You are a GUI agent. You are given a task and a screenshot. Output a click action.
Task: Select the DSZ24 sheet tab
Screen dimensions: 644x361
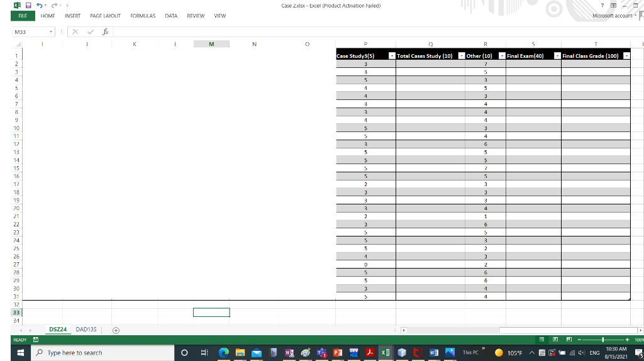[58, 330]
